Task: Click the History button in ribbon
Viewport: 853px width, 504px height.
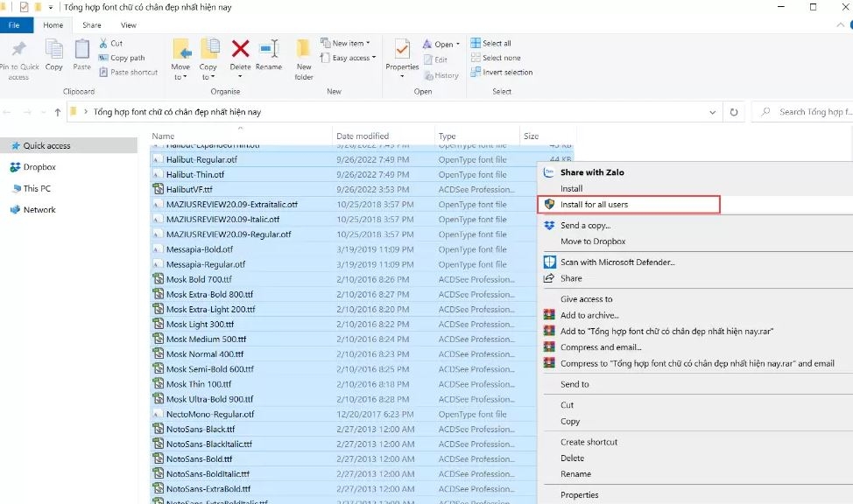Action: click(x=441, y=75)
